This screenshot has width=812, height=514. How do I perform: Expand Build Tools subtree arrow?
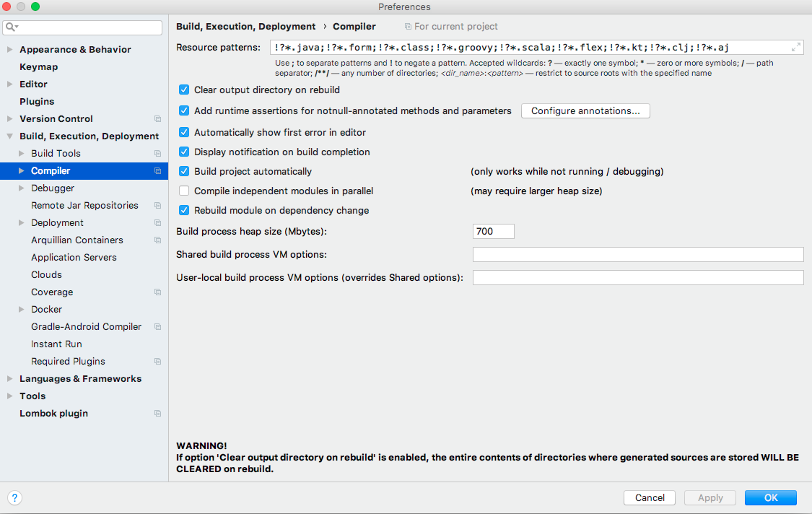pos(21,153)
